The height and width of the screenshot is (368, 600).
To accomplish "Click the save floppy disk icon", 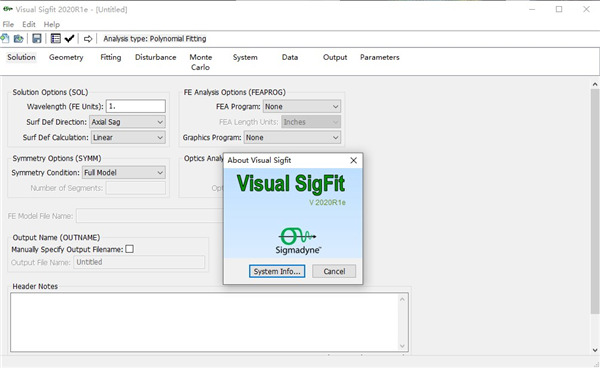I will coord(37,39).
